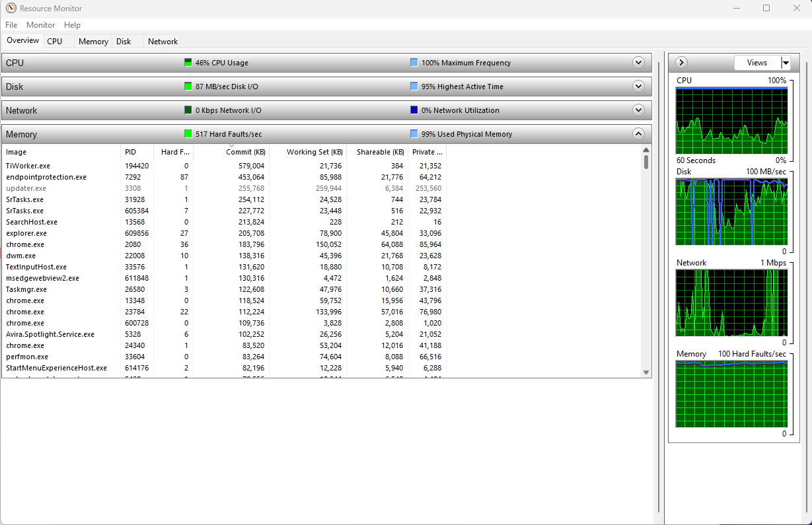Sort by the Private column header
The height and width of the screenshot is (525, 812).
(x=427, y=152)
